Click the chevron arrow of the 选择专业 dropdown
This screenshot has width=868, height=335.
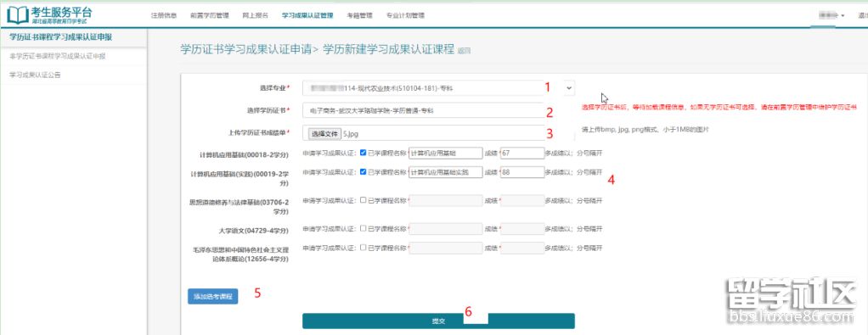570,87
